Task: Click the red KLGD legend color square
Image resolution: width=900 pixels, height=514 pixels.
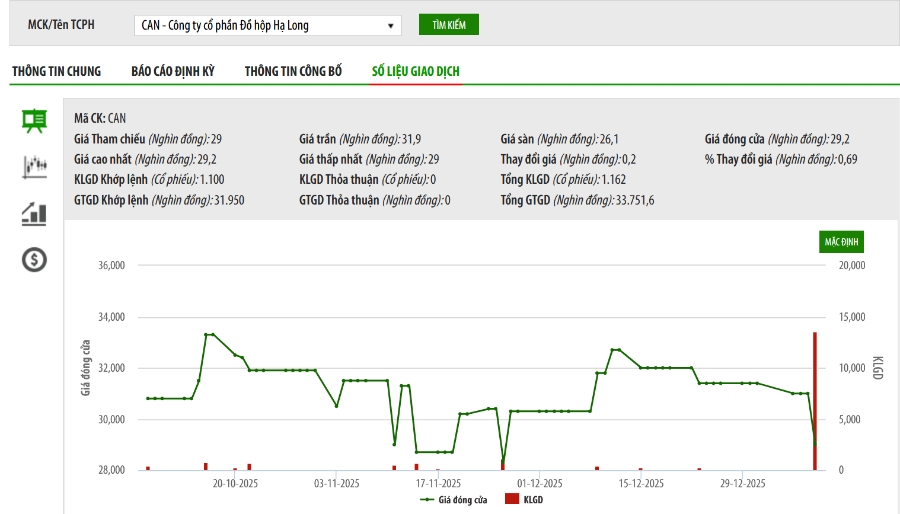Action: click(511, 498)
